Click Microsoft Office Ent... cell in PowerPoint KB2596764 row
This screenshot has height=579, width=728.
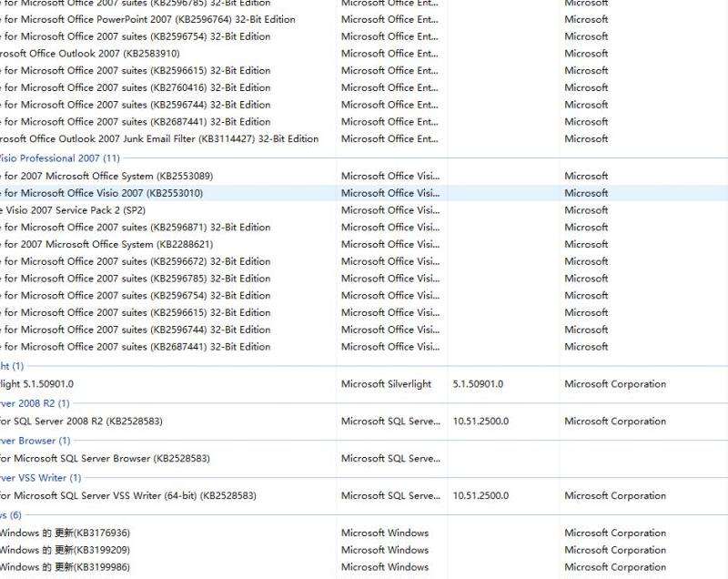coord(389,19)
